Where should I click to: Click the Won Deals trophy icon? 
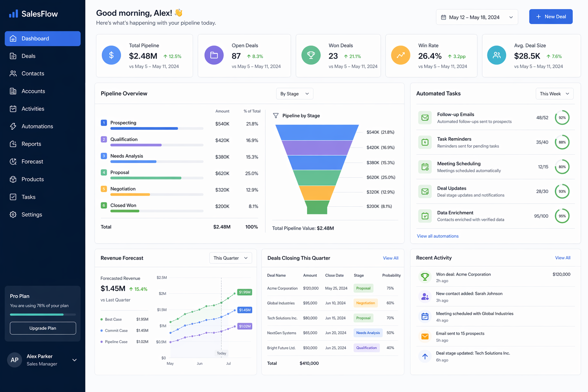click(311, 55)
